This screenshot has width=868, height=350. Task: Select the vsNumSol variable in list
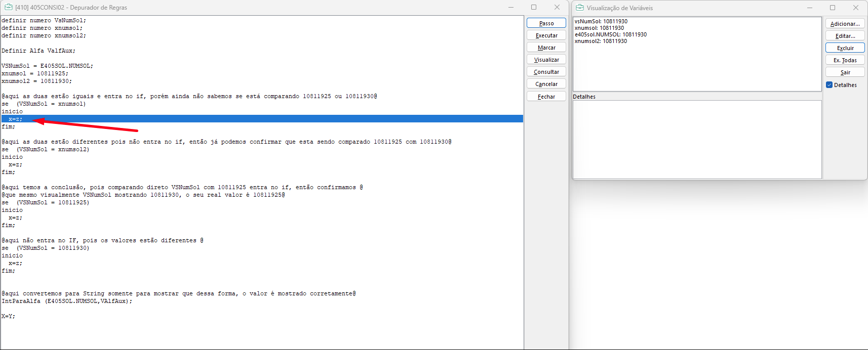[601, 21]
